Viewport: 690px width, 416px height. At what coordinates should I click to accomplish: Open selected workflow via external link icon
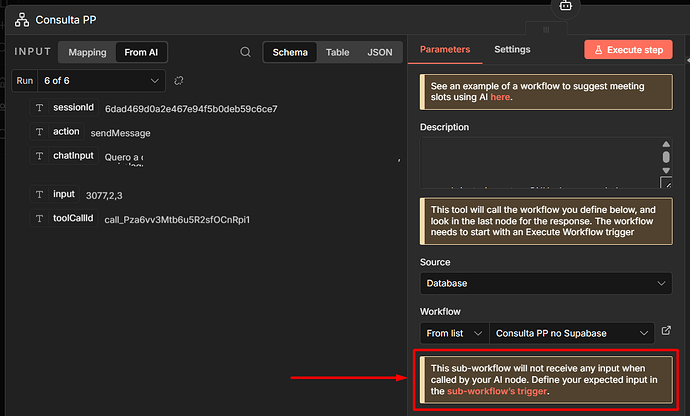point(667,332)
